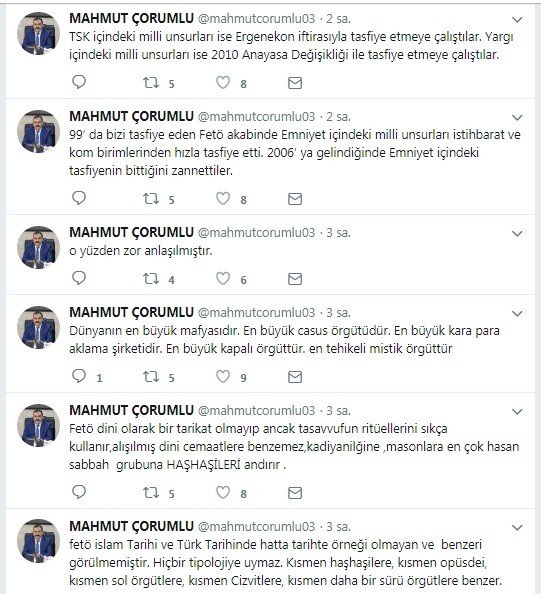
Task: Reply to the Ergenekon iftirasıyla tweet
Action: tap(79, 82)
